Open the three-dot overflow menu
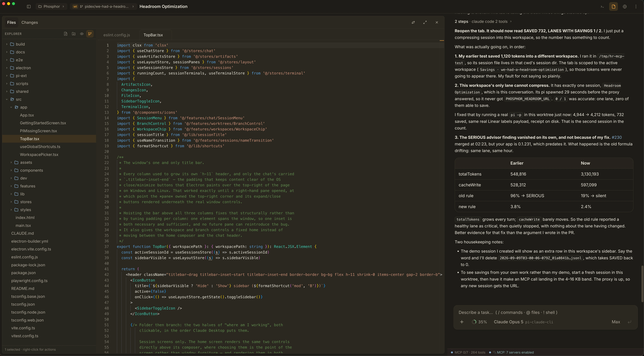 [x=636, y=7]
